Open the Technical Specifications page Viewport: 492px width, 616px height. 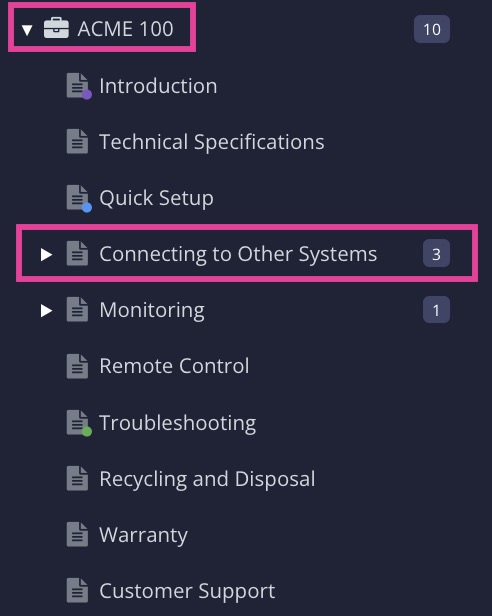click(x=212, y=142)
